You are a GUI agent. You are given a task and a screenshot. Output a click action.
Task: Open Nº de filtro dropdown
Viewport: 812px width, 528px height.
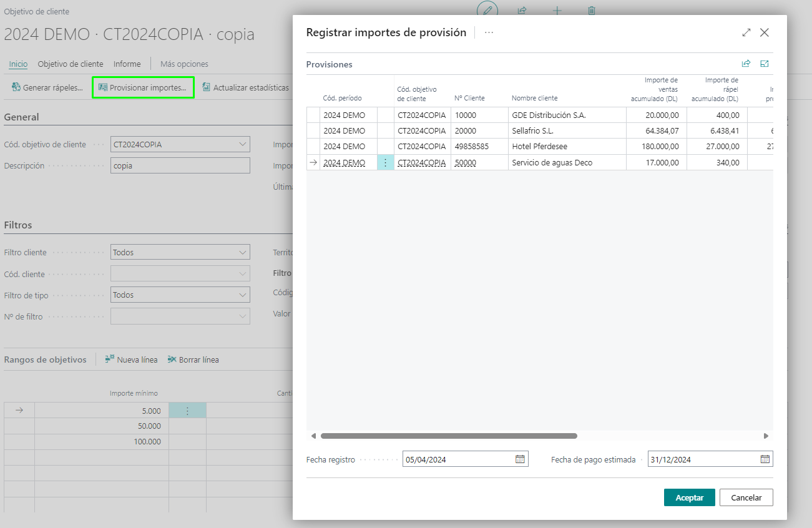pos(243,316)
